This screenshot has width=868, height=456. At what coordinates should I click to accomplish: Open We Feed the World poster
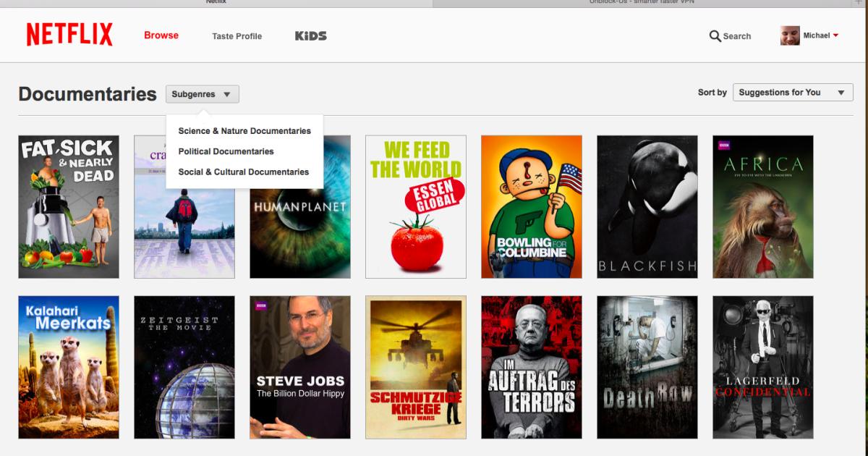[x=416, y=207]
